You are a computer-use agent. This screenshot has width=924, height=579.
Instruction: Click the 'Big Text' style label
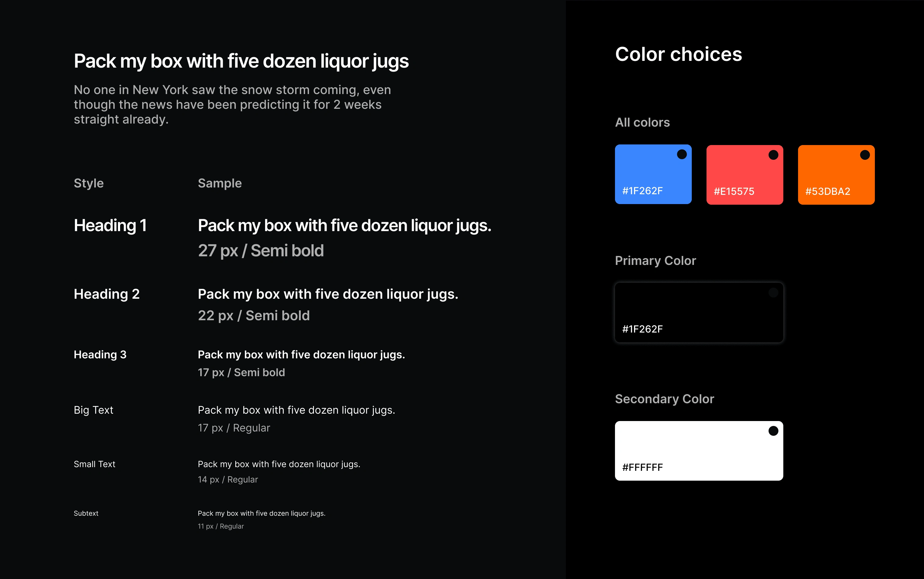[x=93, y=410]
